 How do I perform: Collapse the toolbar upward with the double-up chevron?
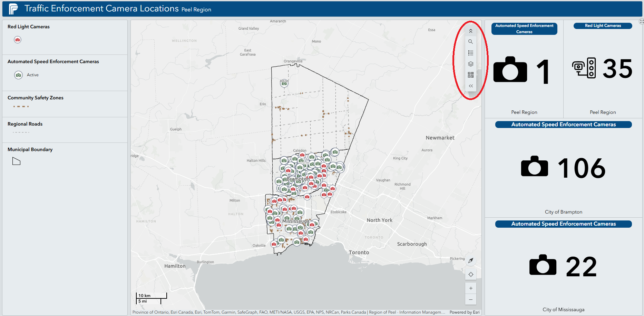point(471,30)
